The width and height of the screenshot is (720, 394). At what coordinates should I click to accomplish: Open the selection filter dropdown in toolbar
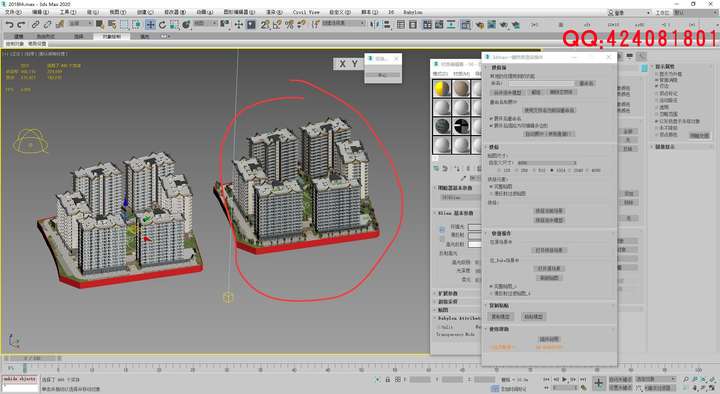coord(80,23)
